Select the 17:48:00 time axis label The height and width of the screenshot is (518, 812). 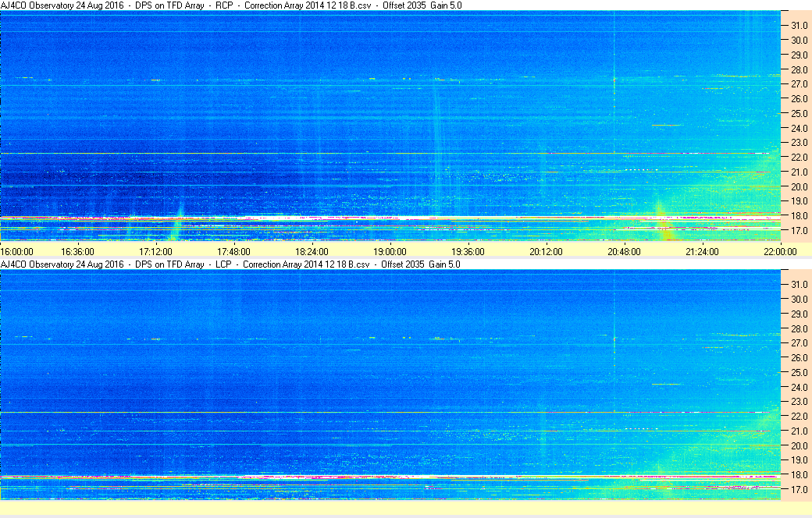coord(233,251)
